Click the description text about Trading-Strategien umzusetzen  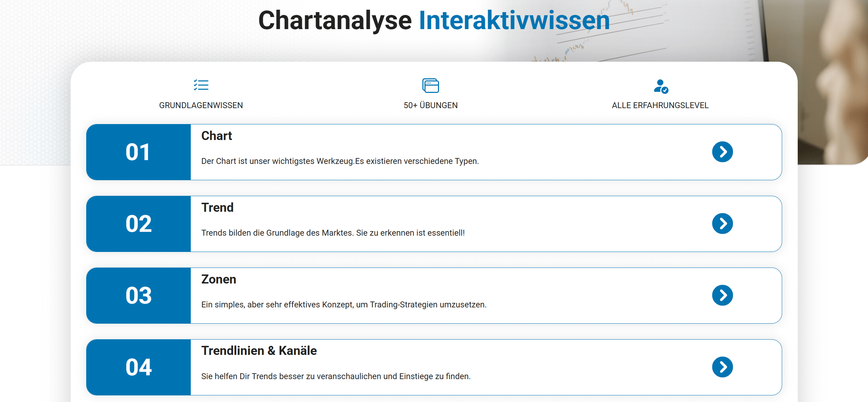click(x=344, y=305)
